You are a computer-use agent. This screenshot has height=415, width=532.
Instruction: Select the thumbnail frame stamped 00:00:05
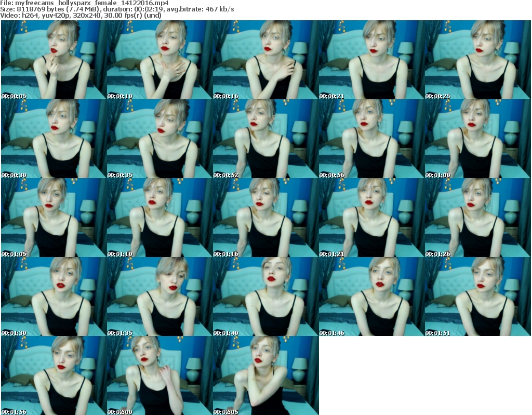(54, 60)
